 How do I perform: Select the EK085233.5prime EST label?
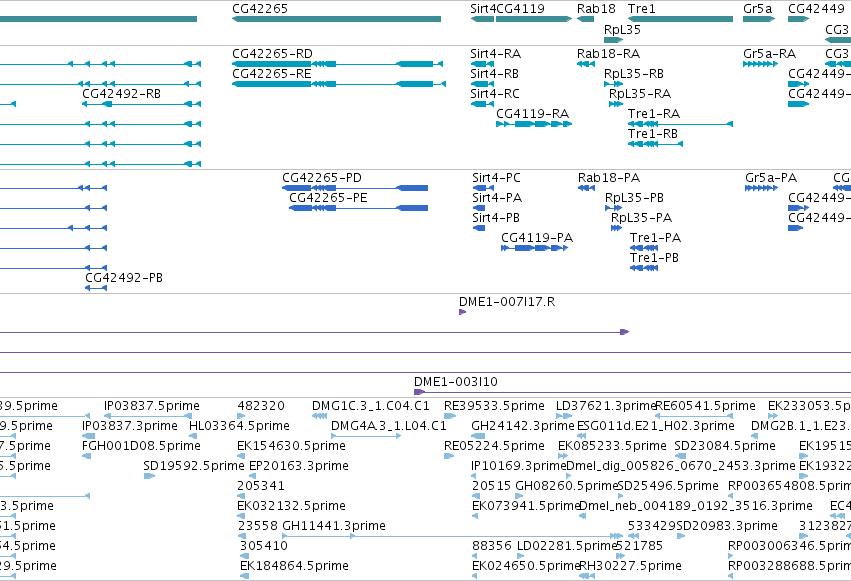tap(612, 446)
